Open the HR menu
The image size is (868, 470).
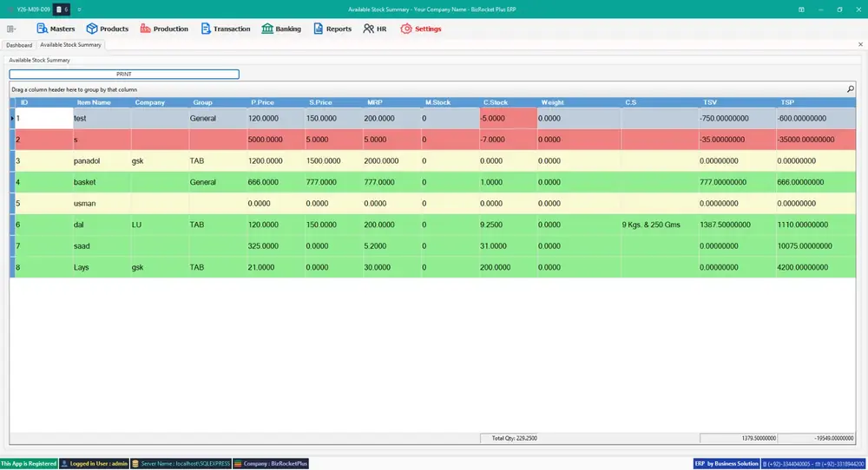pos(375,29)
